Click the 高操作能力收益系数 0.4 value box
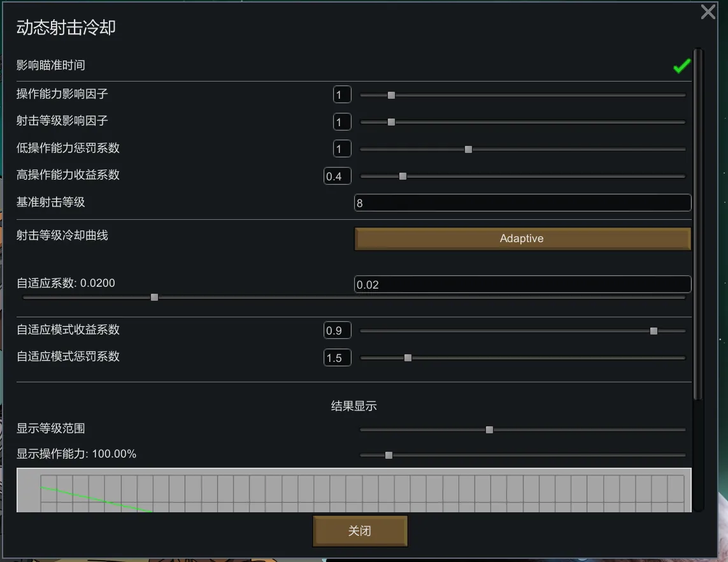Image resolution: width=728 pixels, height=562 pixels. [337, 177]
